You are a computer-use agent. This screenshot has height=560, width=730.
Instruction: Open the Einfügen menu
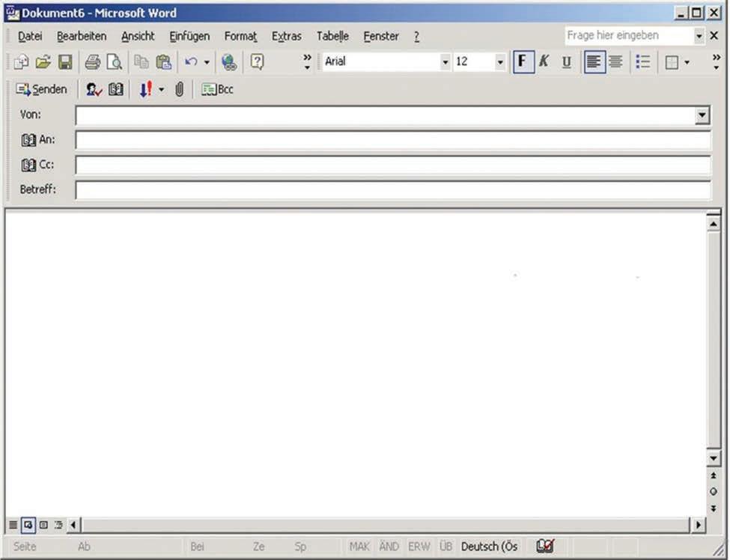pos(189,36)
